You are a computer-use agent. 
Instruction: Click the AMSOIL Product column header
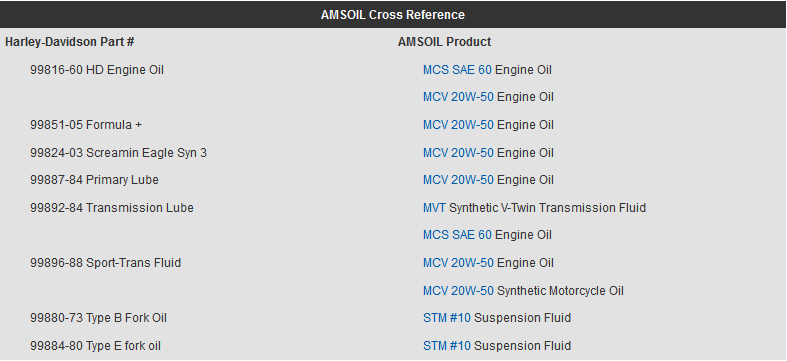(x=444, y=42)
